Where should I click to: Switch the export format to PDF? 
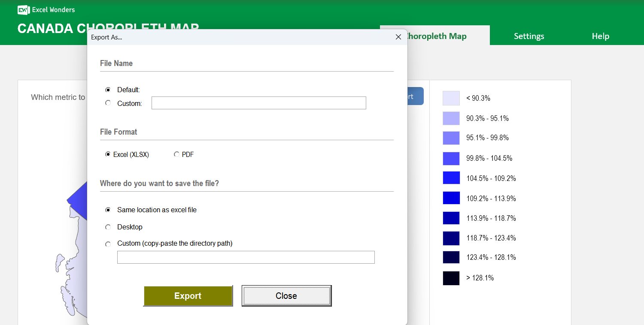176,154
